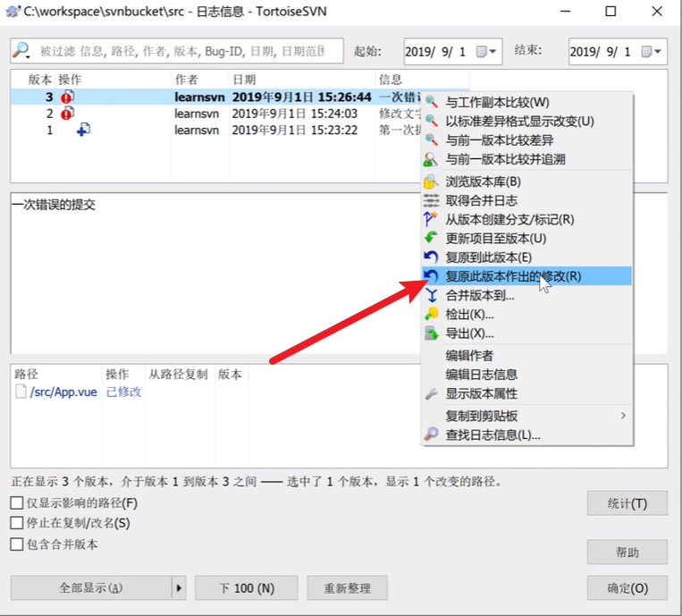Choose 编辑日志信息 from the context menu
Screen dimensions: 682x616
pos(482,374)
